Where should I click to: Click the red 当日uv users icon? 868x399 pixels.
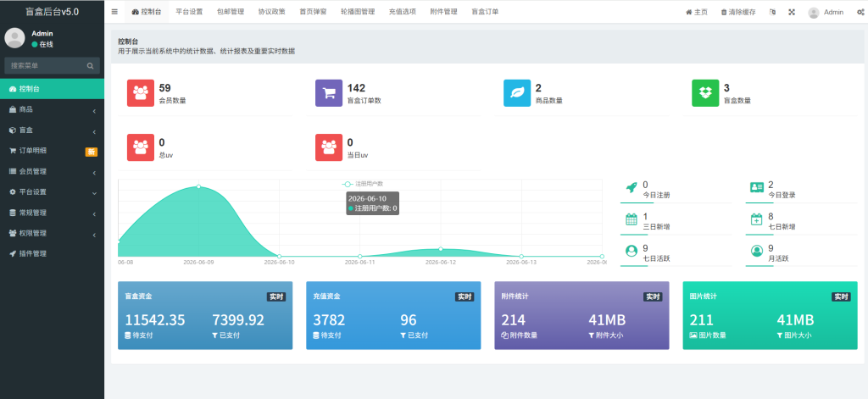(x=329, y=147)
